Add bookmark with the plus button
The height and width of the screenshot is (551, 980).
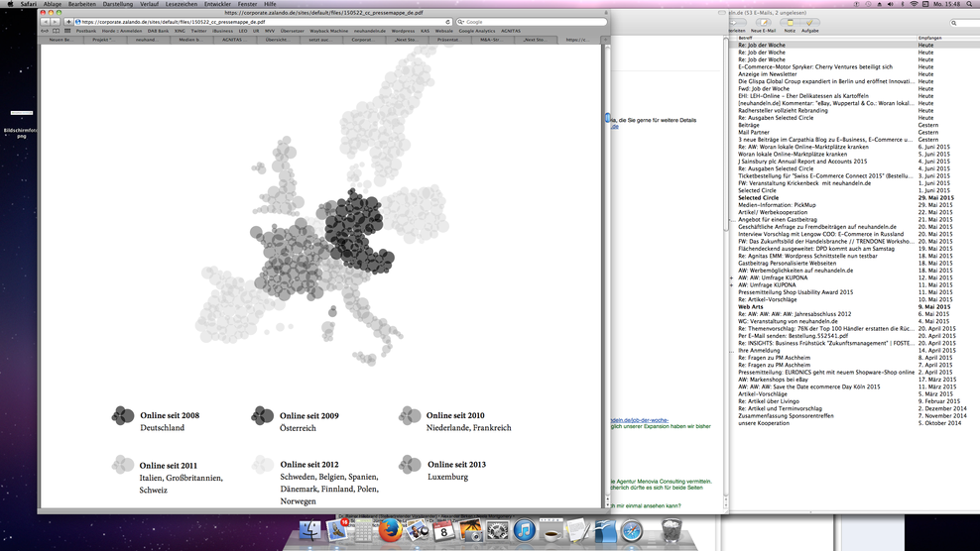pyautogui.click(x=67, y=22)
